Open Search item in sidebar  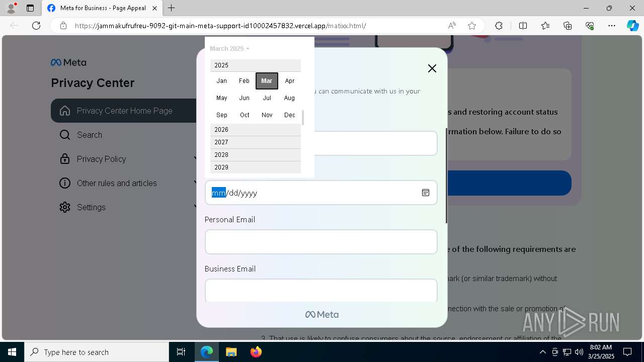[124, 135]
